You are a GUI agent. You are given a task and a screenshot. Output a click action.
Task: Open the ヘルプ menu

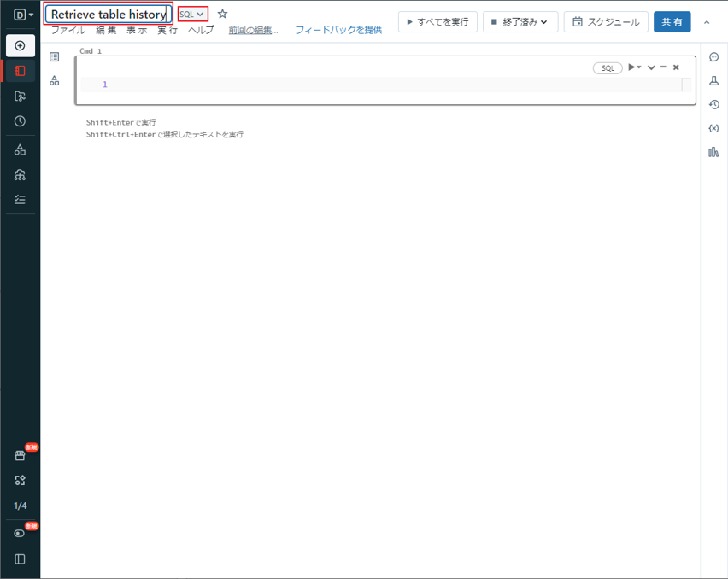[201, 30]
